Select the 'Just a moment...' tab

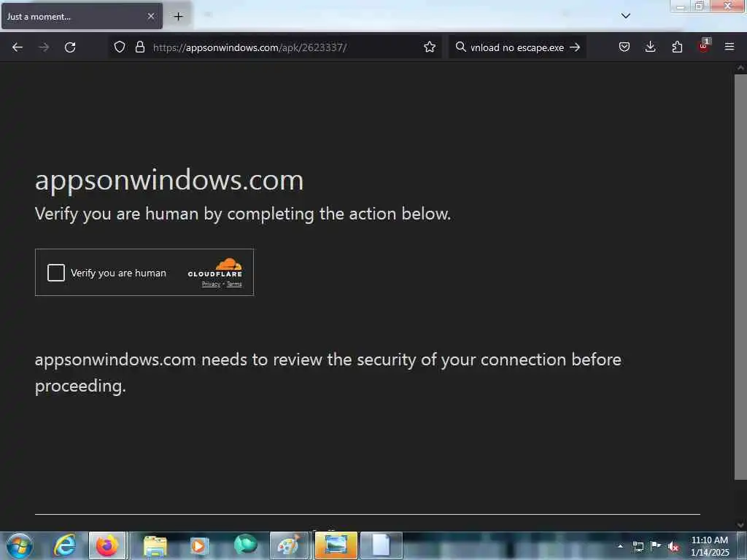click(x=82, y=16)
